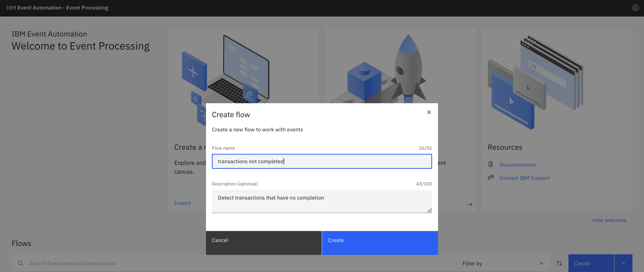Screen dimensions: 644x272
Task: Open the user profile icon
Action: (635, 8)
